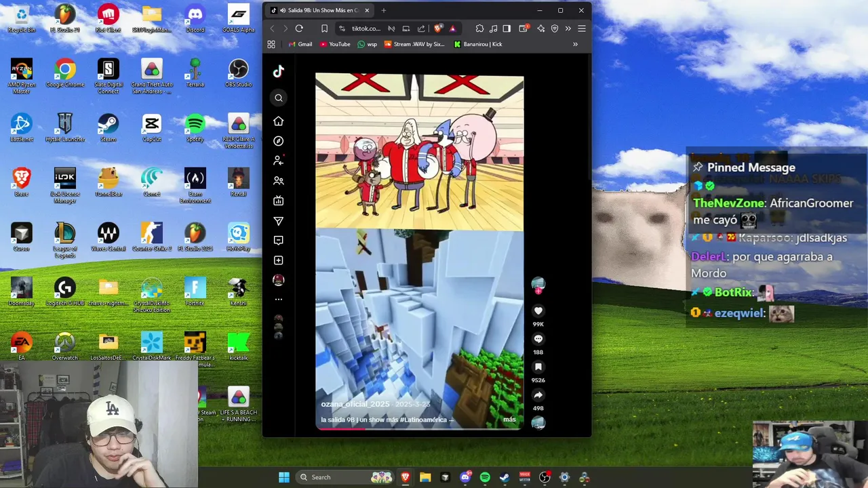Viewport: 868px width, 488px height.
Task: Open the video comments (188)
Action: pos(538,339)
